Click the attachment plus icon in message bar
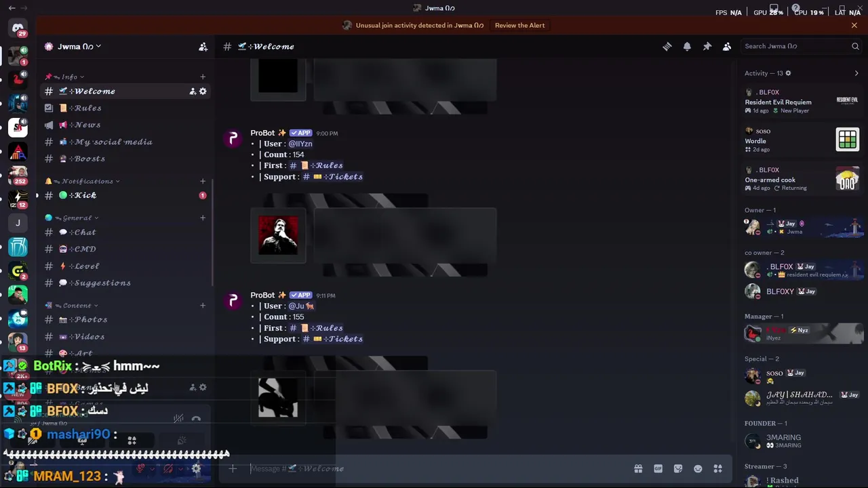Screen dimensions: 868x488 click(x=233, y=468)
